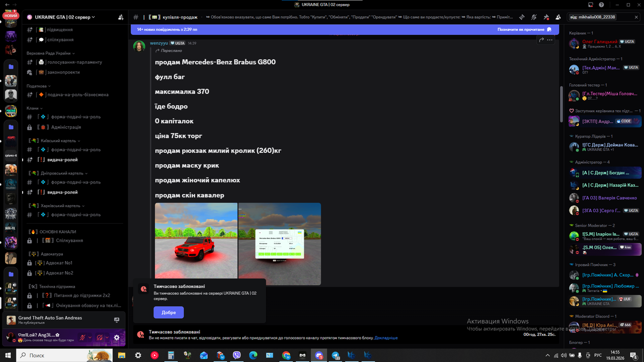Click the Windows taskbar search box

(64, 355)
